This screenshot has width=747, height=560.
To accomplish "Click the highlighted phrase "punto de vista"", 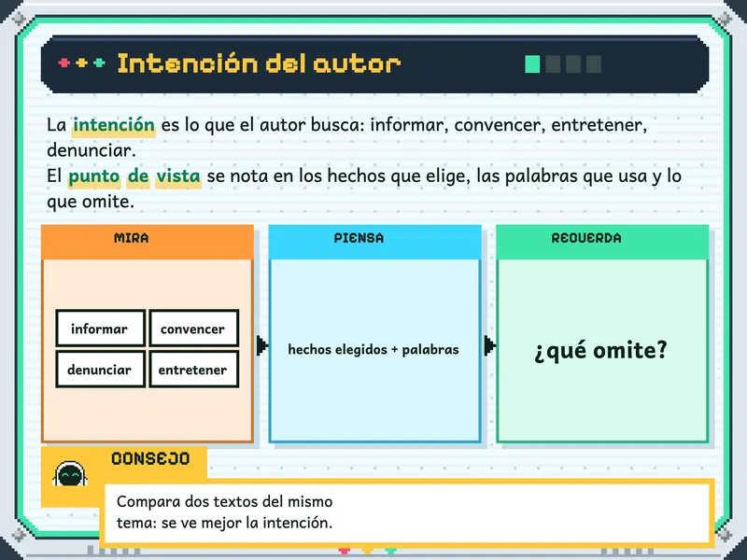I will (134, 176).
